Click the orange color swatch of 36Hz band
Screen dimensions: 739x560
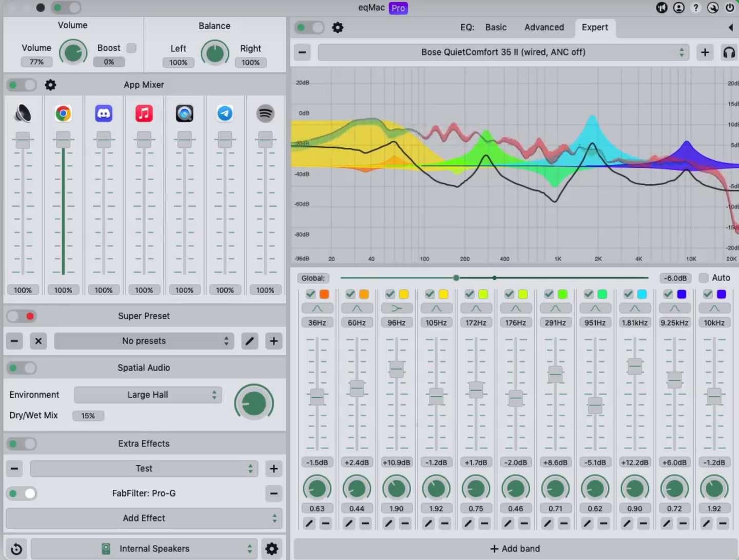point(324,294)
